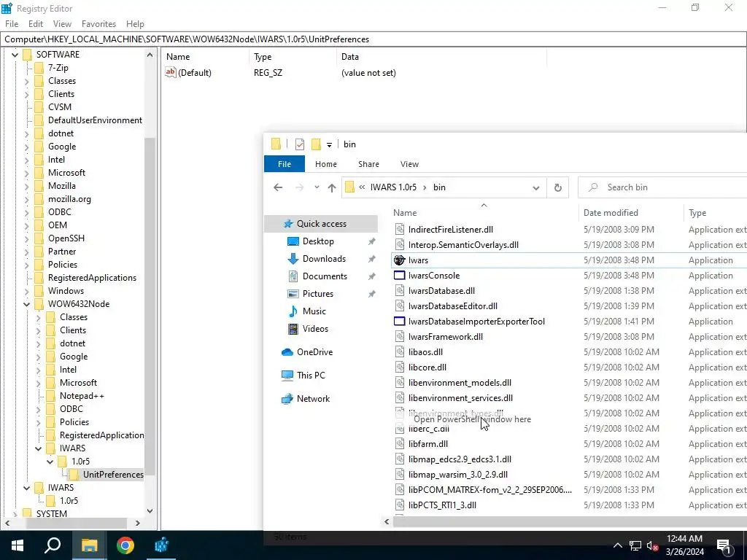Click Open PowerShell window here
Image resolution: width=747 pixels, height=560 pixels.
coord(472,419)
